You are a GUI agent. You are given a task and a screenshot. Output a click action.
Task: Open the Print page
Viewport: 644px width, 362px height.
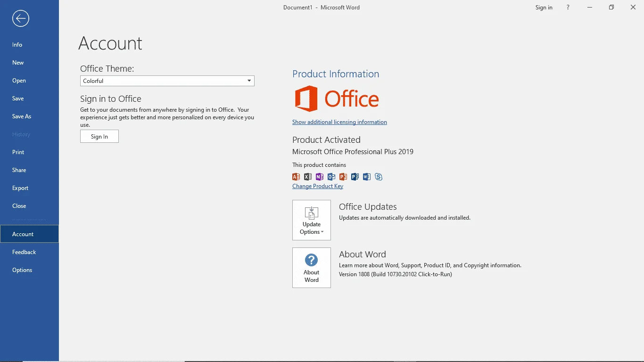click(x=29, y=152)
